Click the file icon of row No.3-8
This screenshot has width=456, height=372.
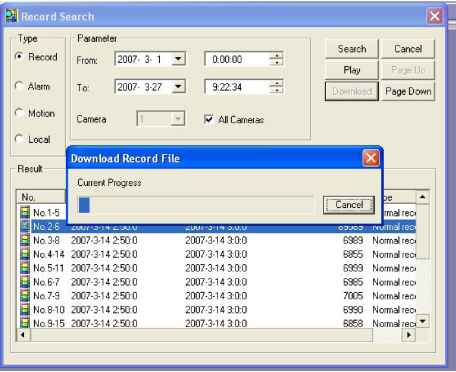25,240
